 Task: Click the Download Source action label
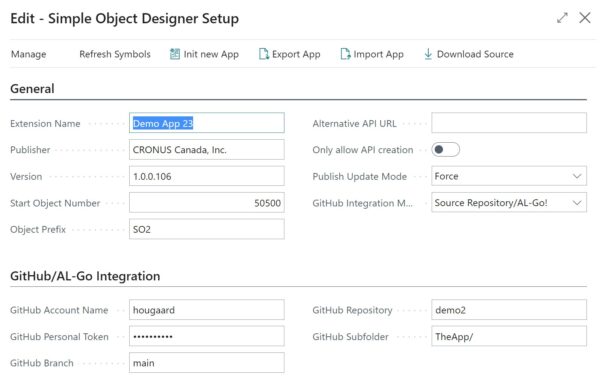(x=475, y=54)
